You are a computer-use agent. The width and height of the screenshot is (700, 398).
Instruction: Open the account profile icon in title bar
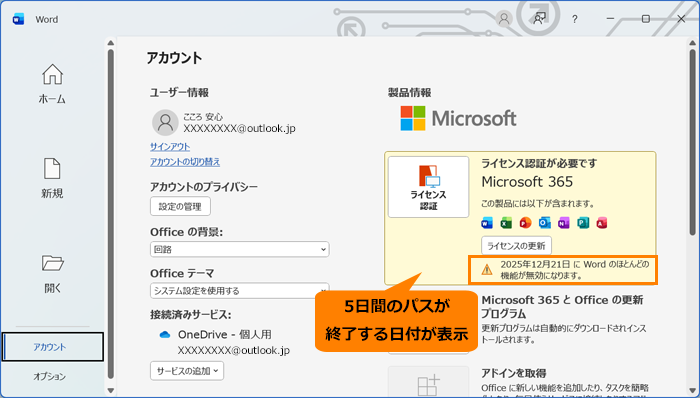pos(504,19)
